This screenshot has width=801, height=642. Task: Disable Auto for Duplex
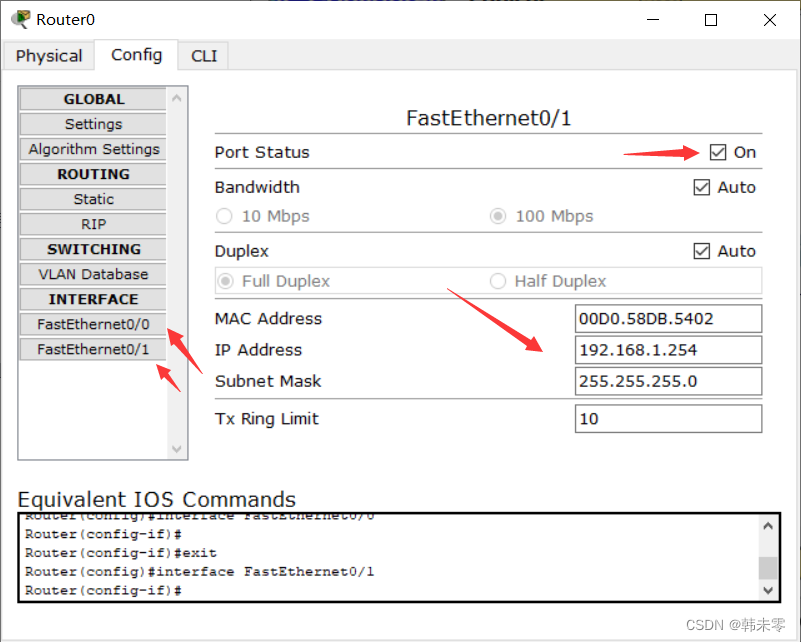pyautogui.click(x=701, y=251)
